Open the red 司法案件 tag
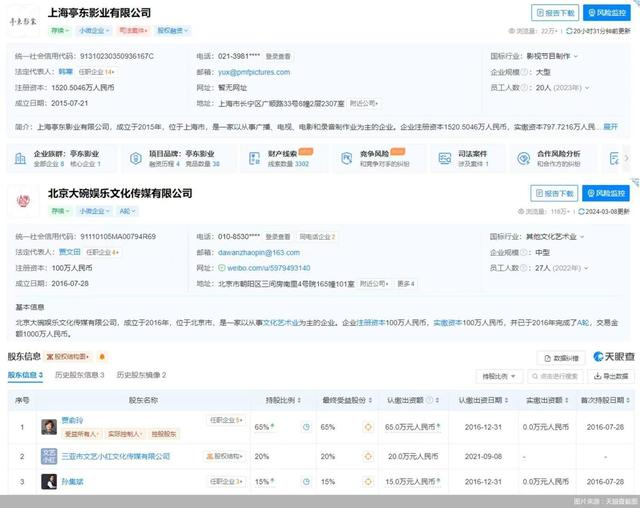Viewport: 640px width, 508px height. 133,31
